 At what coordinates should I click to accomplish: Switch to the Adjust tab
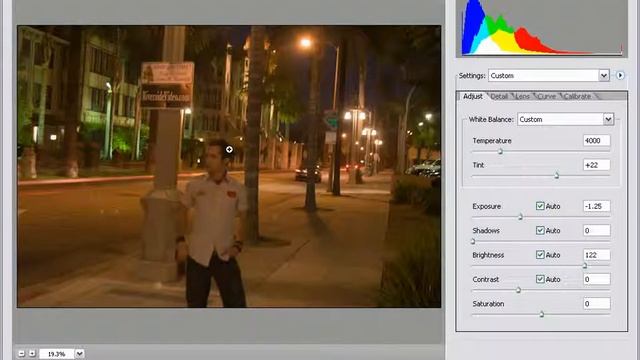[x=473, y=96]
